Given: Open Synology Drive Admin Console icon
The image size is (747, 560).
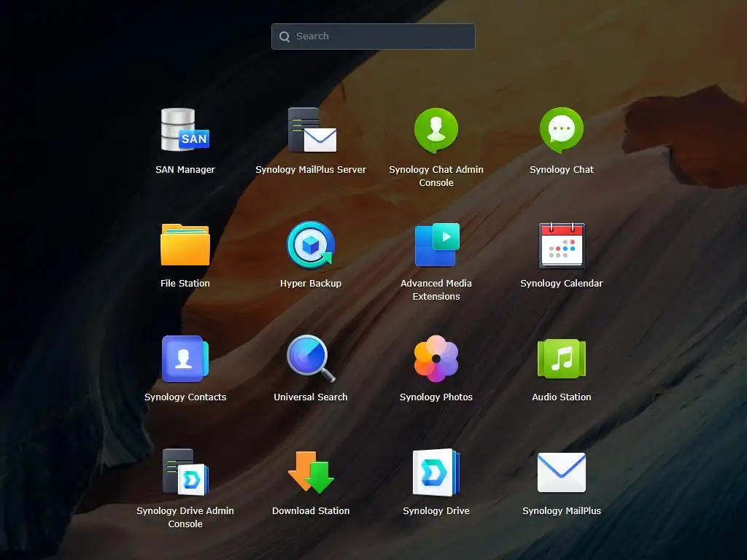Looking at the screenshot, I should click(185, 472).
